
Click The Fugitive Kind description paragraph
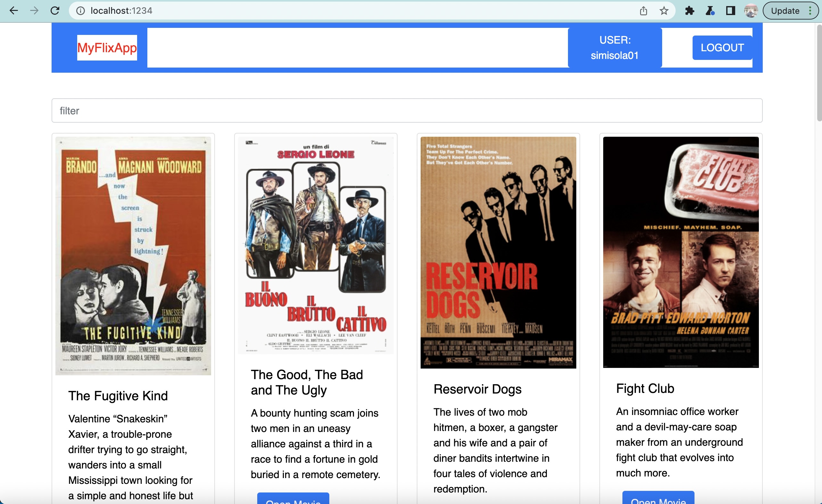point(131,457)
